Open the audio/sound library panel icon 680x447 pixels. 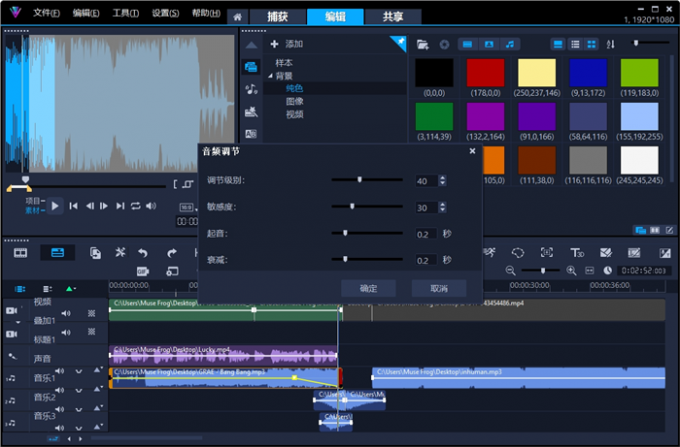click(251, 89)
